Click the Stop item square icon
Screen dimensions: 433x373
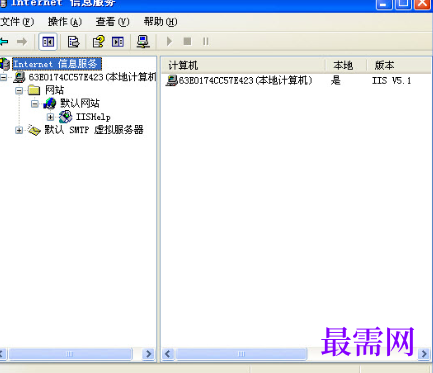[187, 41]
